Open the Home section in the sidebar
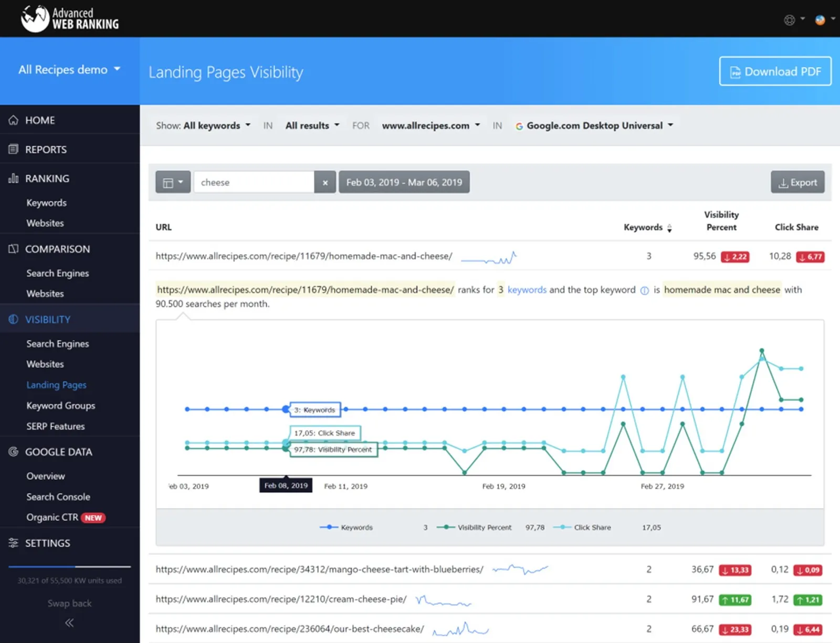 [13, 120]
